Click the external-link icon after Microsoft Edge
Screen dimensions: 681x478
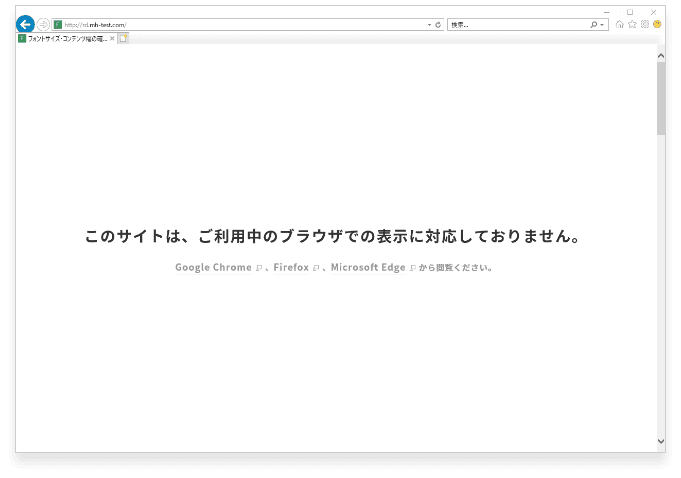pyautogui.click(x=413, y=268)
